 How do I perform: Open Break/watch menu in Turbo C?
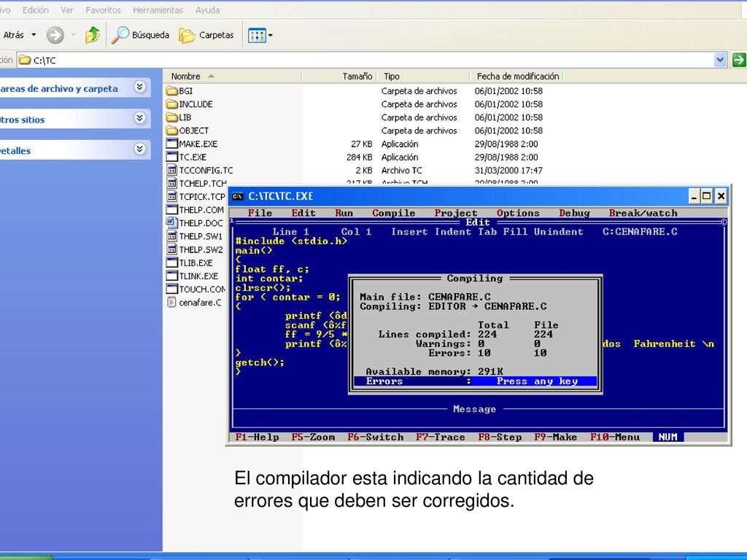pyautogui.click(x=643, y=214)
